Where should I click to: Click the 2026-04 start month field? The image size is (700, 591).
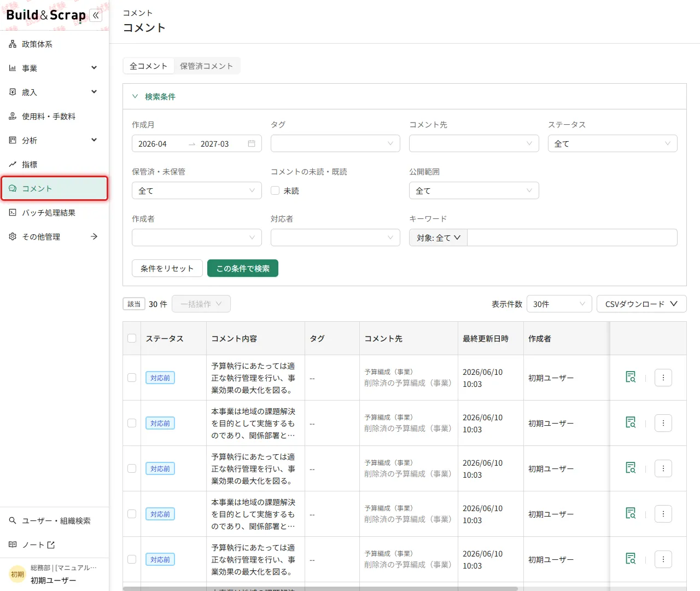click(159, 144)
